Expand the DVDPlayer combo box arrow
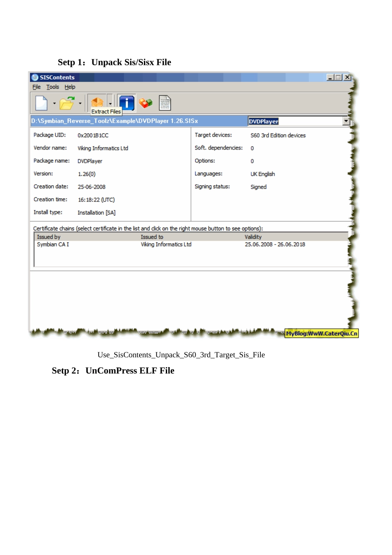 pos(346,121)
